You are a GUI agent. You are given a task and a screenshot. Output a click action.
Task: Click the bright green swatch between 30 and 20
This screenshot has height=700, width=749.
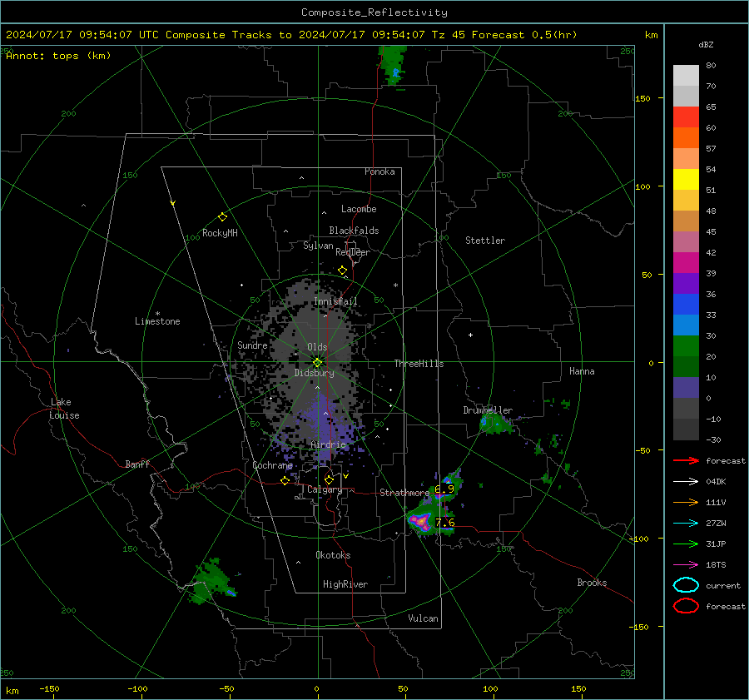pyautogui.click(x=686, y=346)
